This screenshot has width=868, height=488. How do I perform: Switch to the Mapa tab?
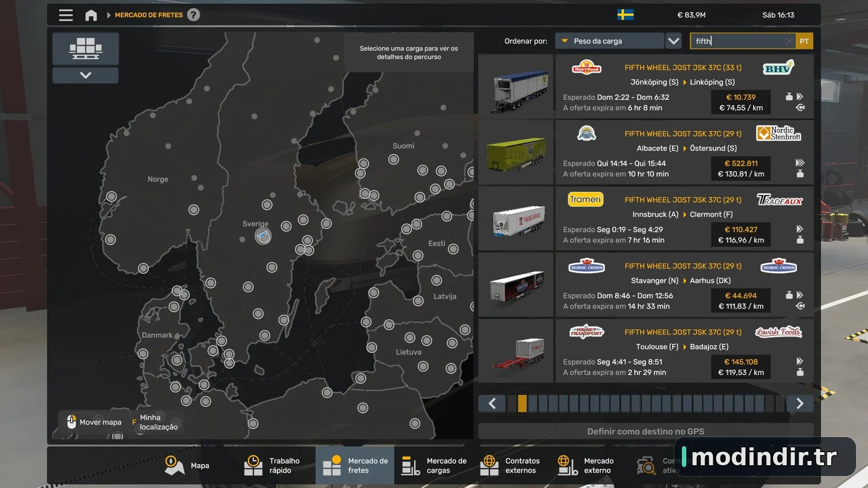click(x=187, y=465)
